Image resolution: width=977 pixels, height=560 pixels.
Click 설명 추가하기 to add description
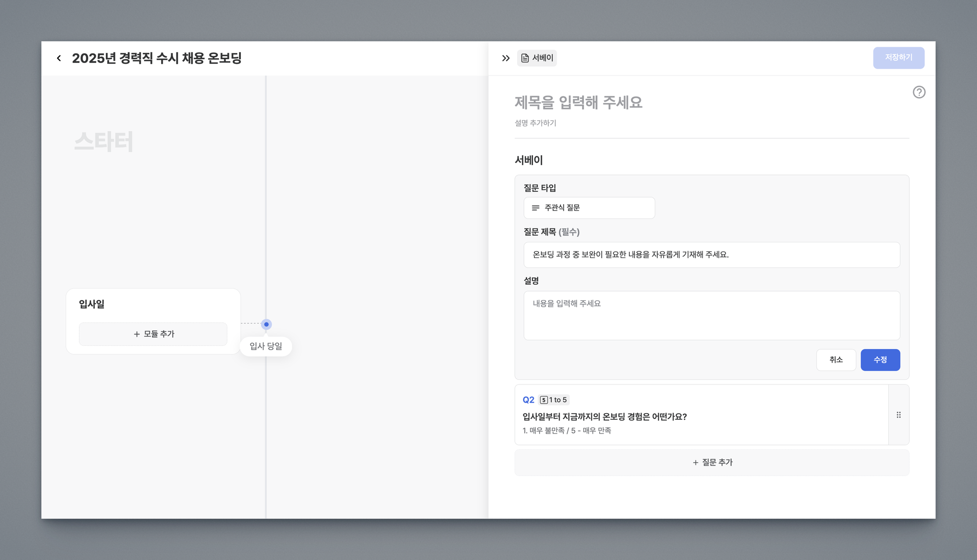point(535,123)
